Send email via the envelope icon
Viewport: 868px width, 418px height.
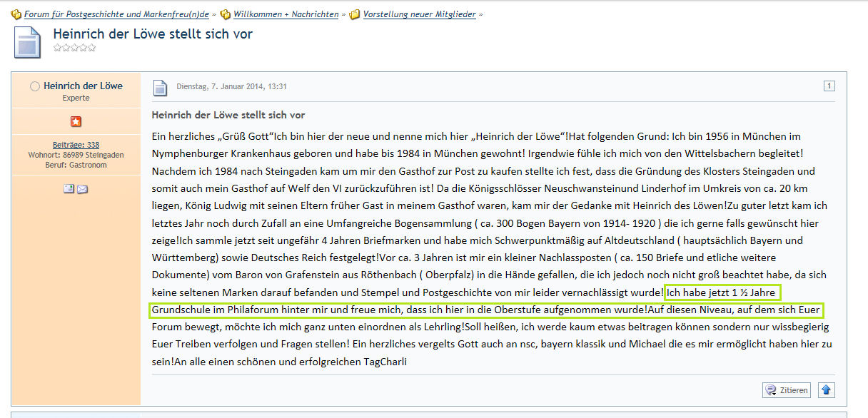pos(82,188)
